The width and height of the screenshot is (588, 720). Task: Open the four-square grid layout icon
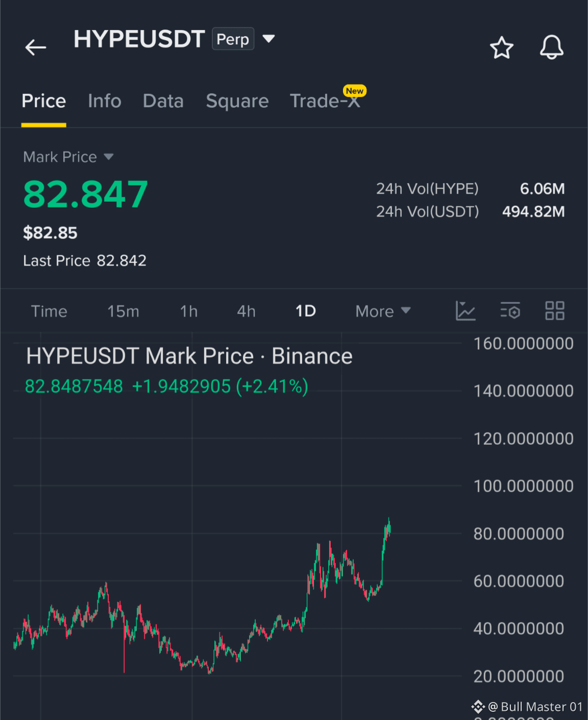[x=555, y=310]
